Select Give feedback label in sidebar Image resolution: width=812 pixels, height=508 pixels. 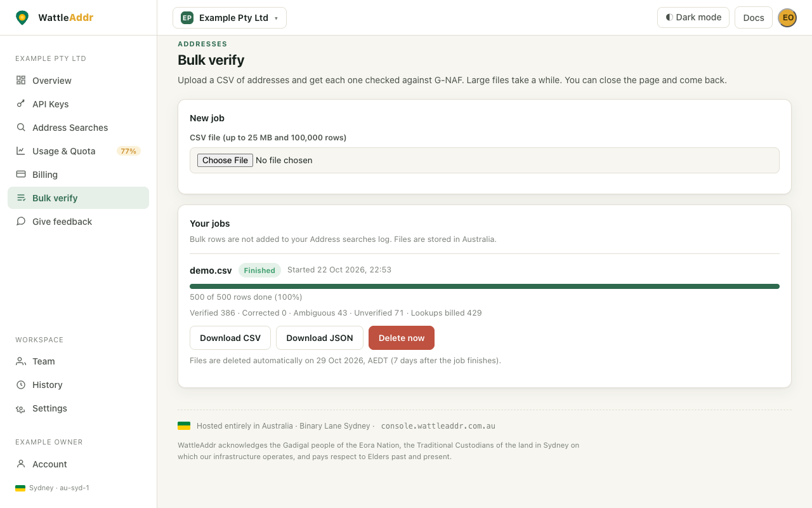pos(62,222)
